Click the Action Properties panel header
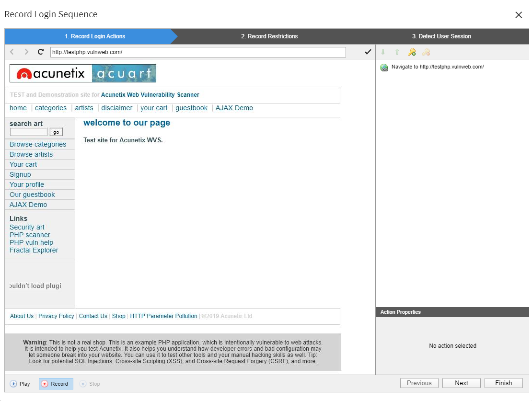The width and height of the screenshot is (532, 401). pyautogui.click(x=452, y=312)
